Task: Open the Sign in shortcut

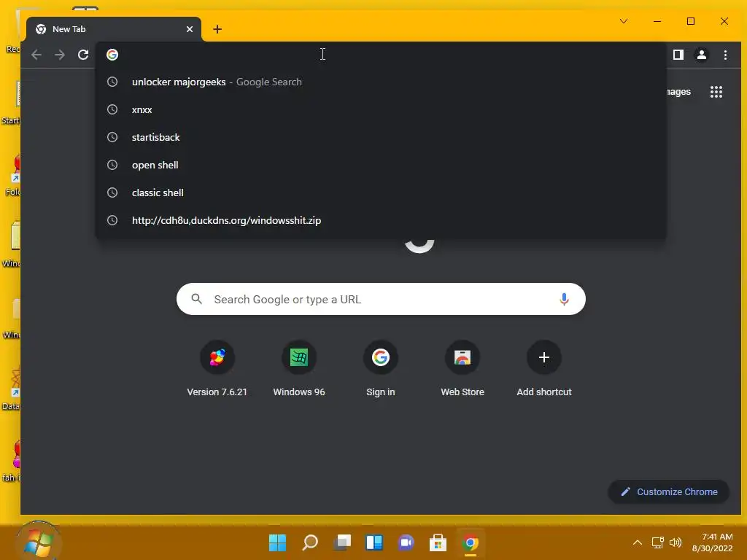Action: point(381,369)
